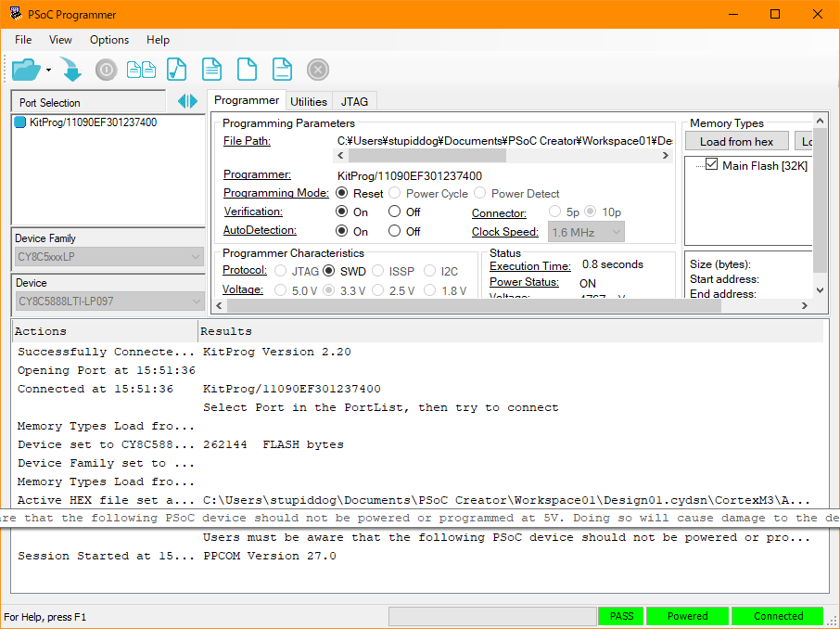Click the panel vertical scroll down arrow
Image resolution: width=840 pixels, height=629 pixels.
(820, 290)
